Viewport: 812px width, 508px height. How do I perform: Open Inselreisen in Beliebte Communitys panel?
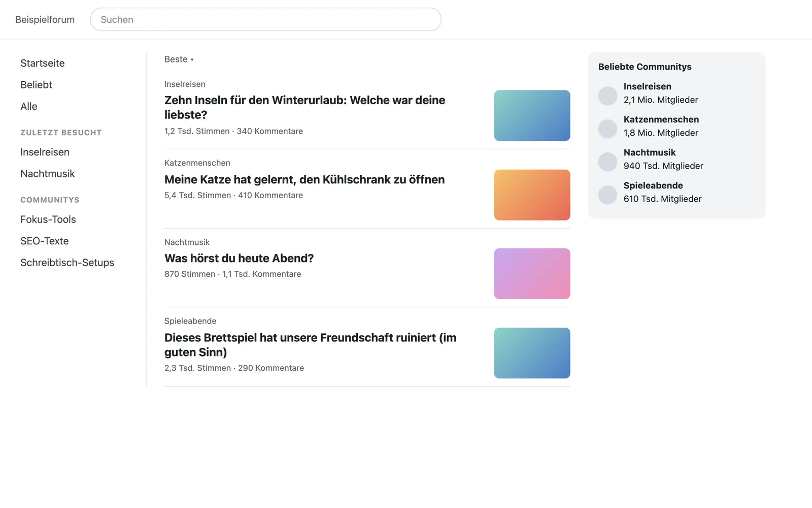648,86
